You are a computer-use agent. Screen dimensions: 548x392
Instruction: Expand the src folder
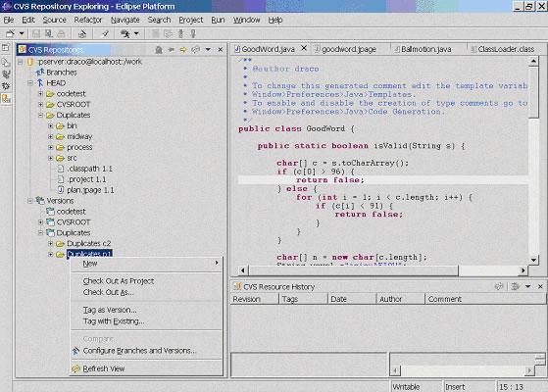pyautogui.click(x=51, y=158)
